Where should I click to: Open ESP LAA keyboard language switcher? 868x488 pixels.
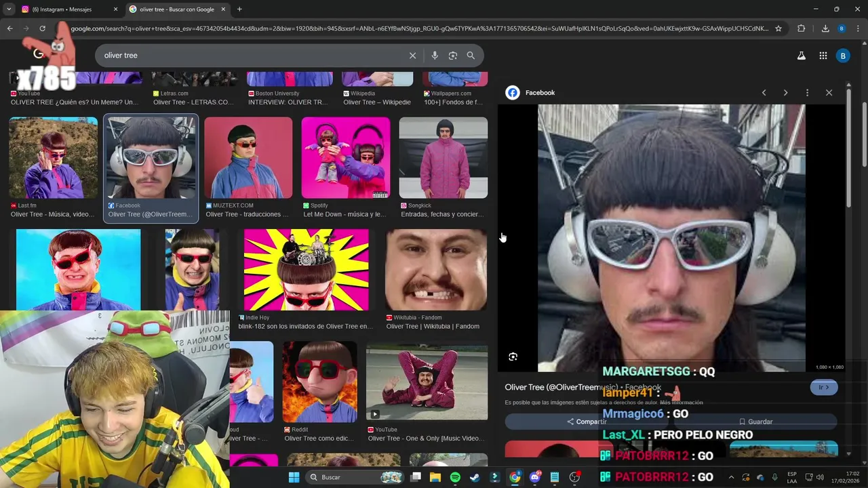[792, 477]
